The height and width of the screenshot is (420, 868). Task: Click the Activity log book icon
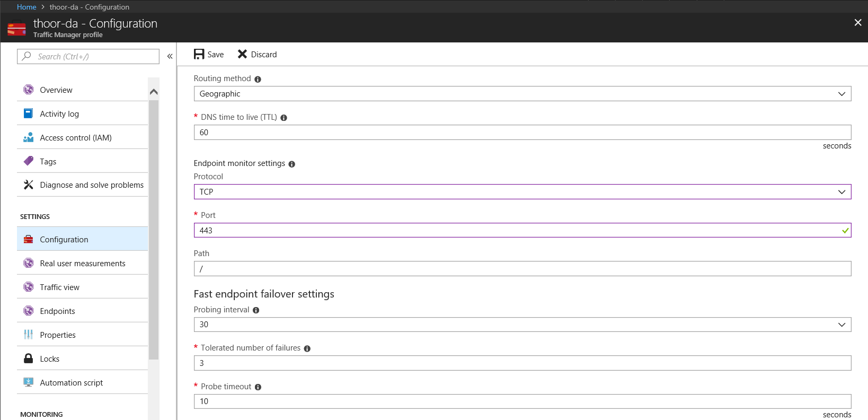point(29,113)
